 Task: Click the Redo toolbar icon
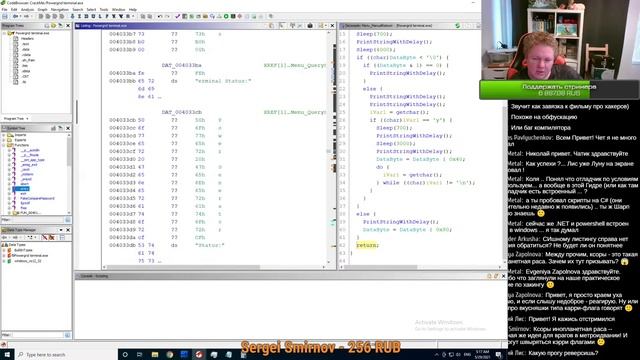tap(167, 16)
